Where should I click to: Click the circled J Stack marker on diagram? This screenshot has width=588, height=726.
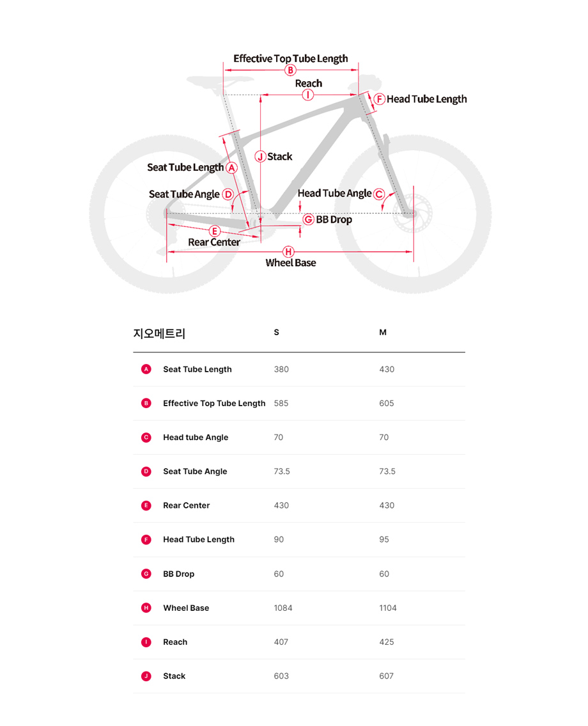[x=260, y=157]
